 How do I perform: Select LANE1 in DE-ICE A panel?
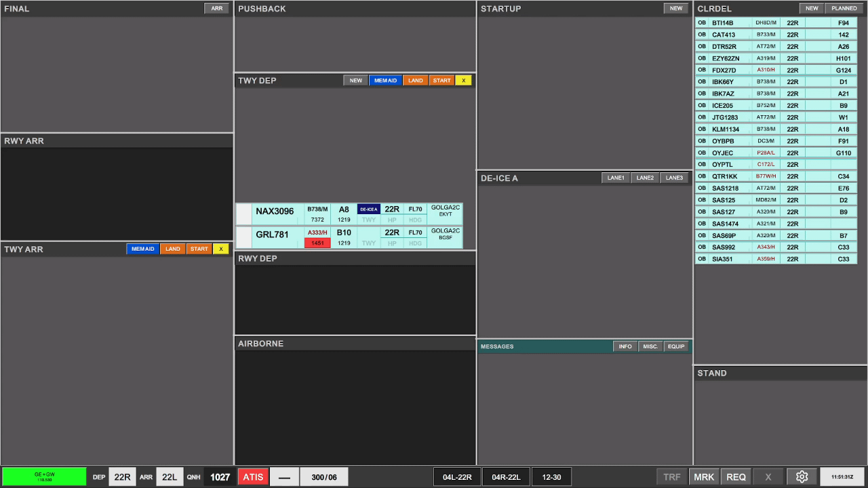(x=616, y=178)
